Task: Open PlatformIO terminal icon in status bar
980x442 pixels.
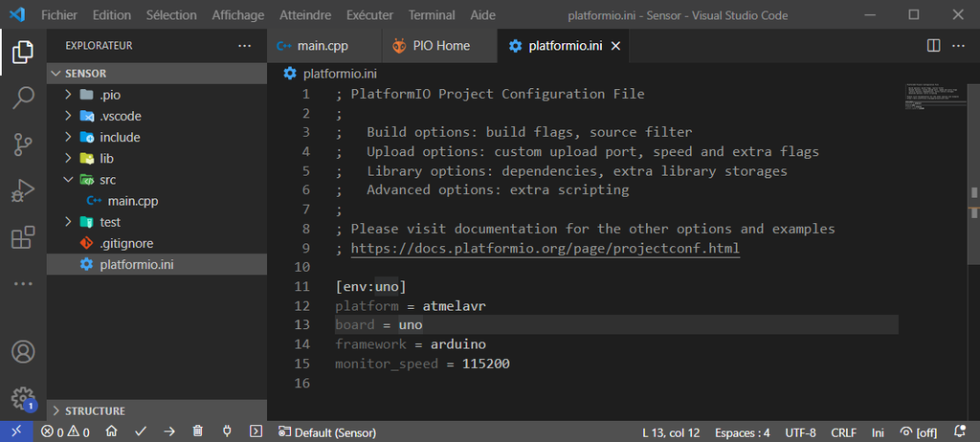Action: click(256, 431)
